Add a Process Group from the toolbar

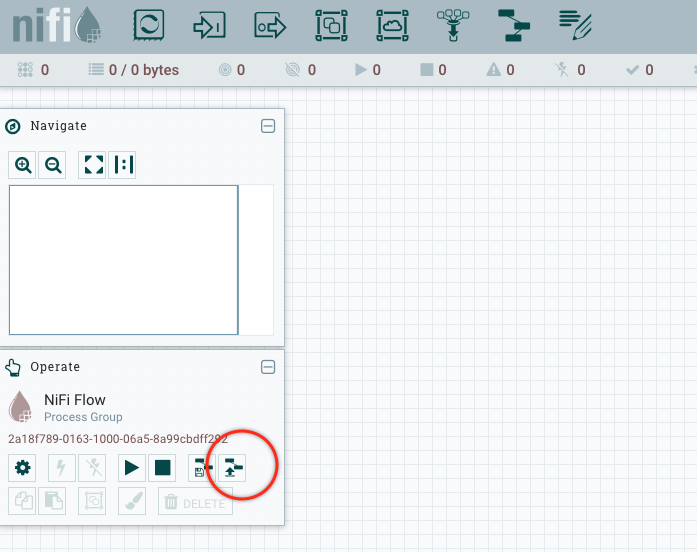click(331, 25)
